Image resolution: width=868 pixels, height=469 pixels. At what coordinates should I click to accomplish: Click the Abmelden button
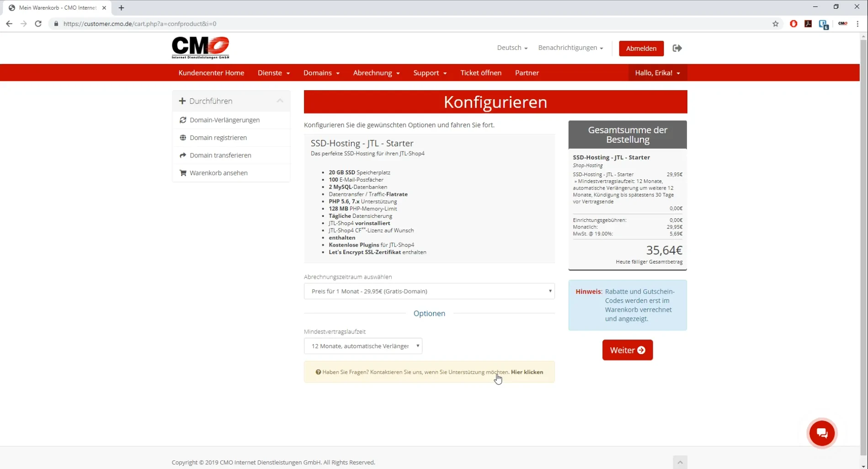point(641,48)
